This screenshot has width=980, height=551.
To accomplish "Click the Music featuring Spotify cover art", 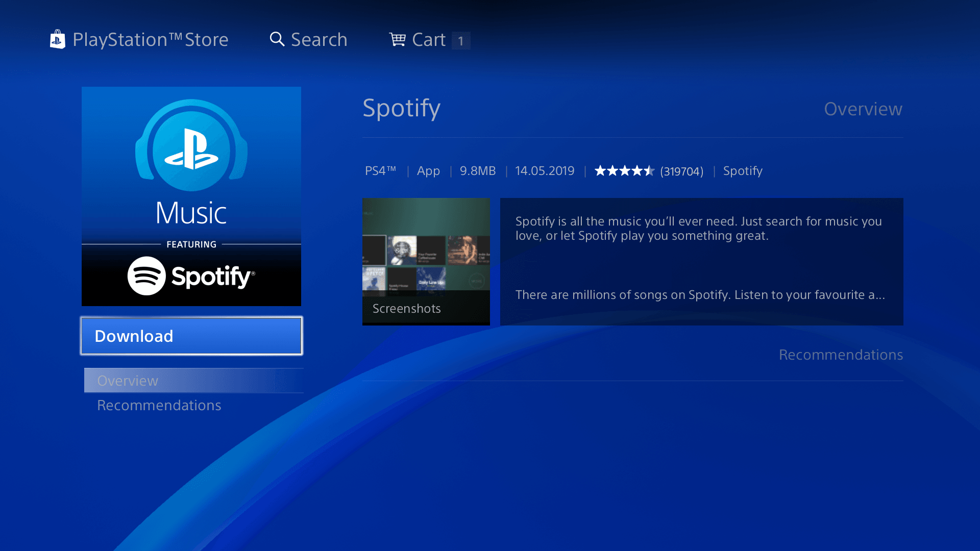I will click(x=191, y=196).
